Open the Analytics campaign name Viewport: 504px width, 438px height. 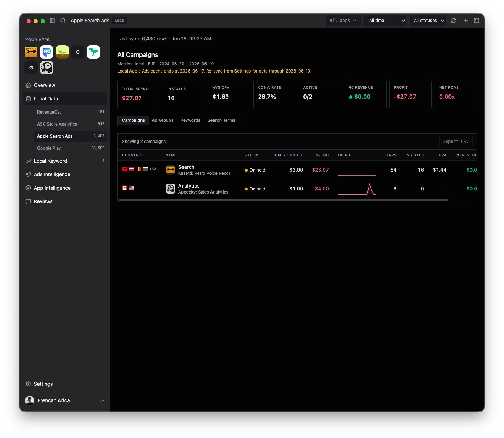point(189,186)
